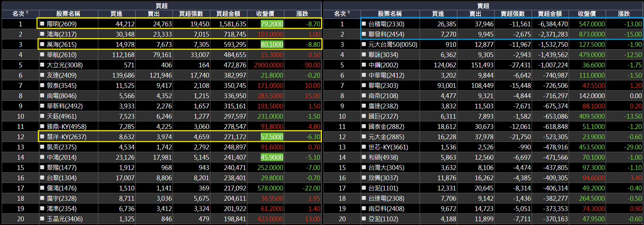Click closing price 873.0000

tap(592, 34)
